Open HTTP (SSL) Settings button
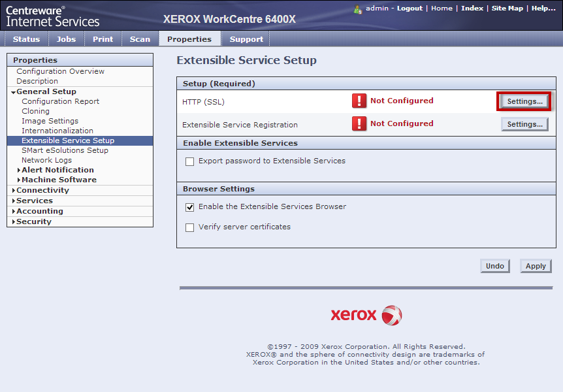The image size is (563, 392). tap(524, 101)
